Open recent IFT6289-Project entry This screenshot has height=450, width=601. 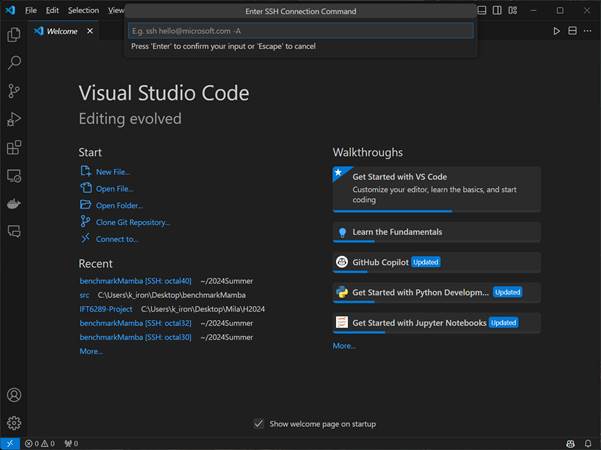[106, 309]
